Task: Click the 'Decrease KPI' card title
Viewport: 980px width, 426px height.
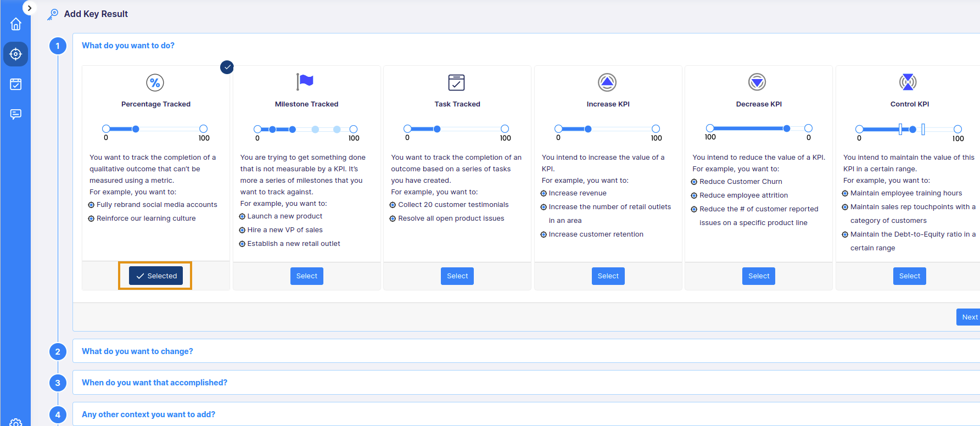Action: click(x=759, y=104)
